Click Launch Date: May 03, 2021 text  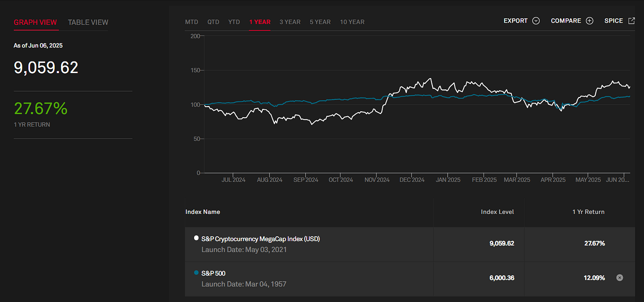(x=244, y=250)
